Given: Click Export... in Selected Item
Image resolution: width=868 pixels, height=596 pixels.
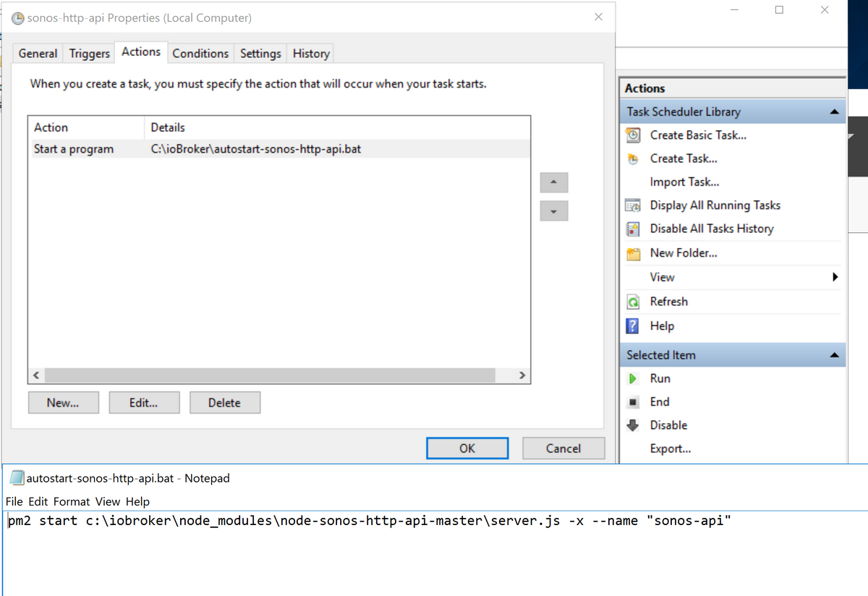Looking at the screenshot, I should tap(671, 448).
